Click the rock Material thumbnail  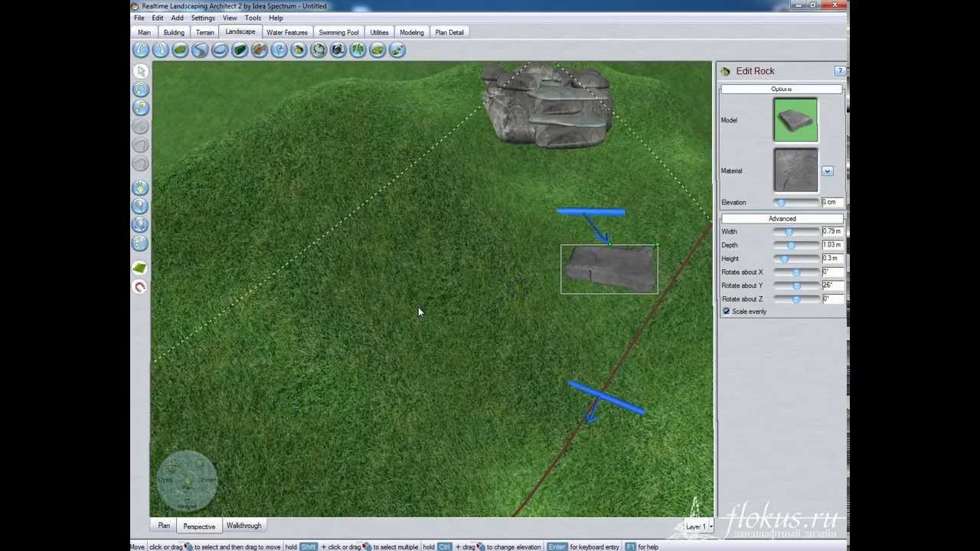coord(795,171)
